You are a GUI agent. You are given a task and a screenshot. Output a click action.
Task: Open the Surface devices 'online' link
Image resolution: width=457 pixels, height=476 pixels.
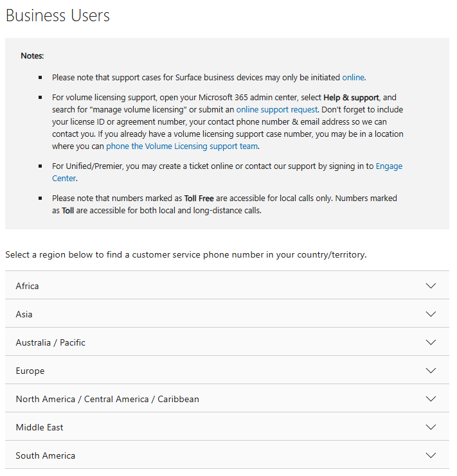[353, 77]
